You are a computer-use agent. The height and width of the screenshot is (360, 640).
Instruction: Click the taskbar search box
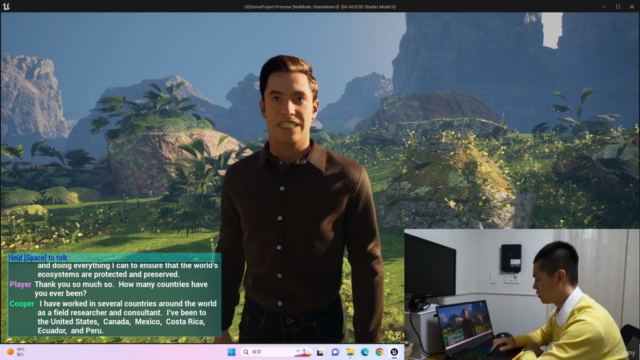276,352
